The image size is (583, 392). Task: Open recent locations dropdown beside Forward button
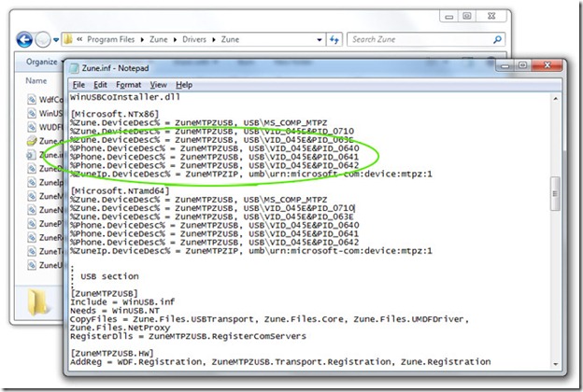56,40
